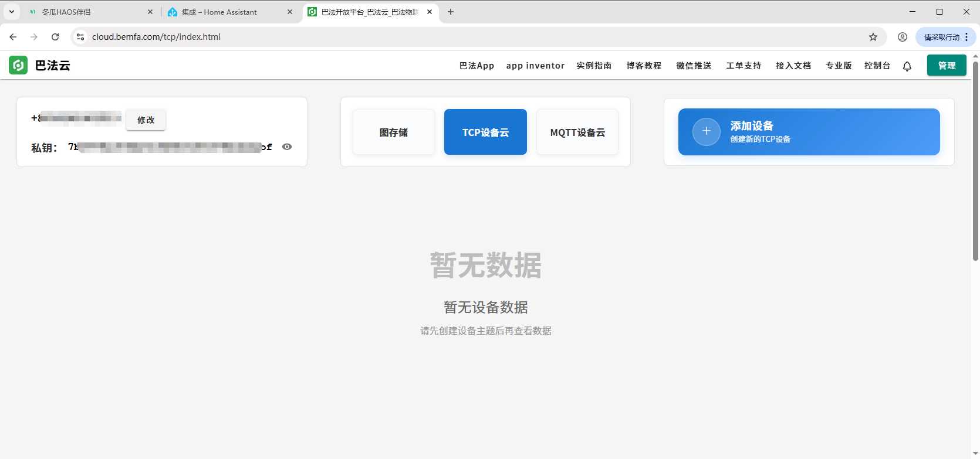Image resolution: width=980 pixels, height=459 pixels.
Task: Open 接入文档 navigation link
Action: point(793,66)
